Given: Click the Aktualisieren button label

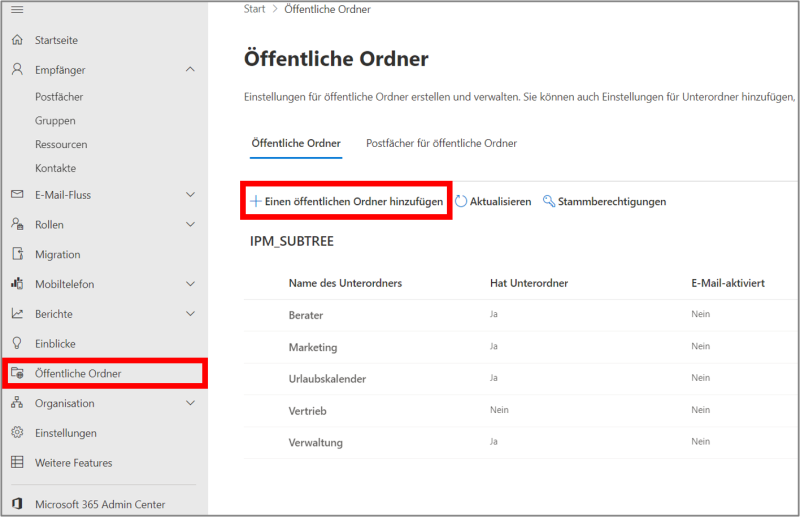Looking at the screenshot, I should [x=501, y=202].
